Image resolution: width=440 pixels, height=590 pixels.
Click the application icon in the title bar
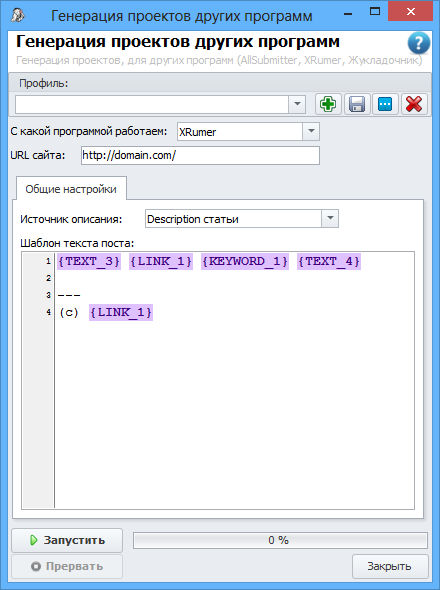point(17,15)
